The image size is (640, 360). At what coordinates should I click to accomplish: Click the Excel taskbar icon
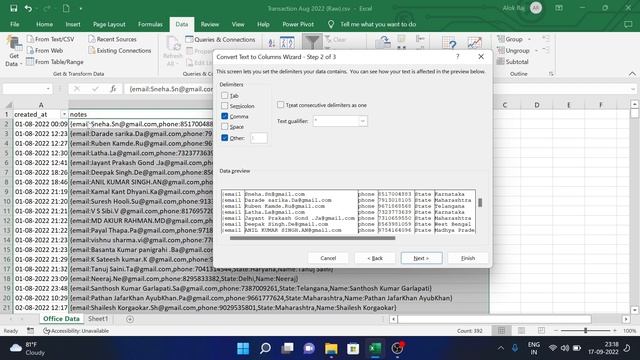point(375,348)
